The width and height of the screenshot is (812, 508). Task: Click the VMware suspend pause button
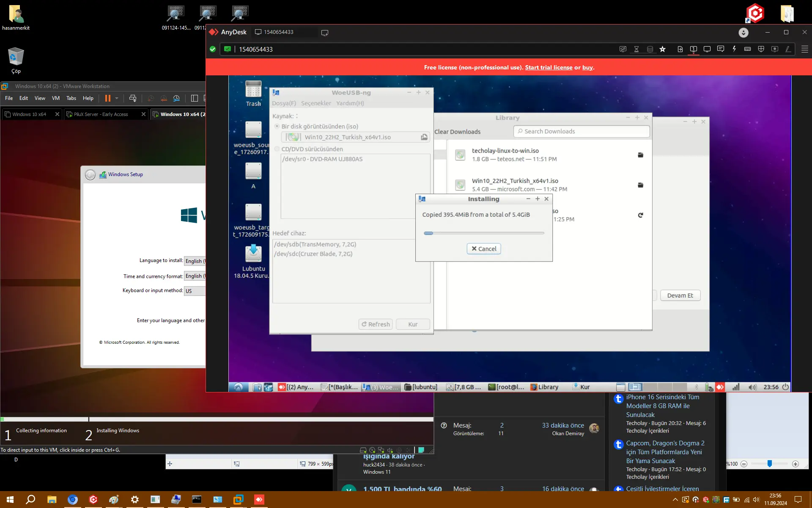pos(108,98)
